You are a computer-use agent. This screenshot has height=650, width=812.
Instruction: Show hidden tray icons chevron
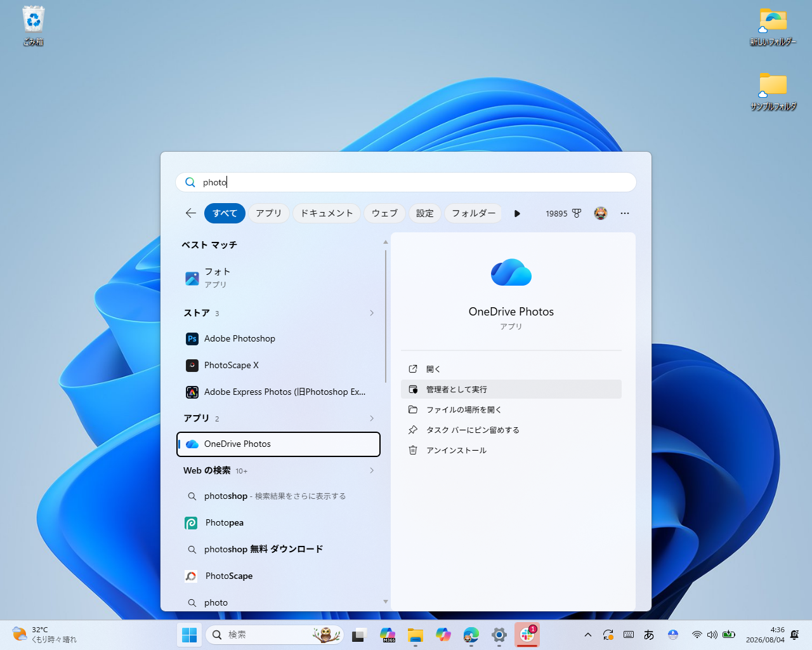(588, 635)
